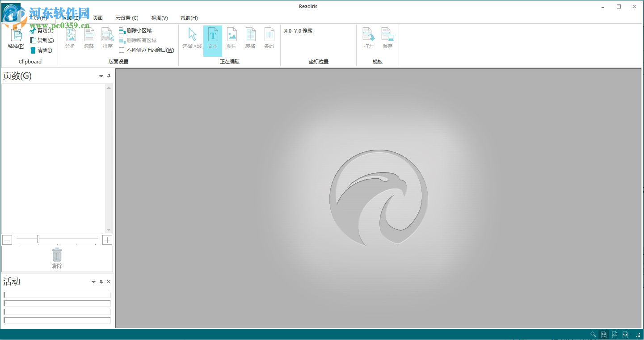Choose the Barcode (条码) zone tool
This screenshot has height=340, width=644.
click(x=269, y=38)
